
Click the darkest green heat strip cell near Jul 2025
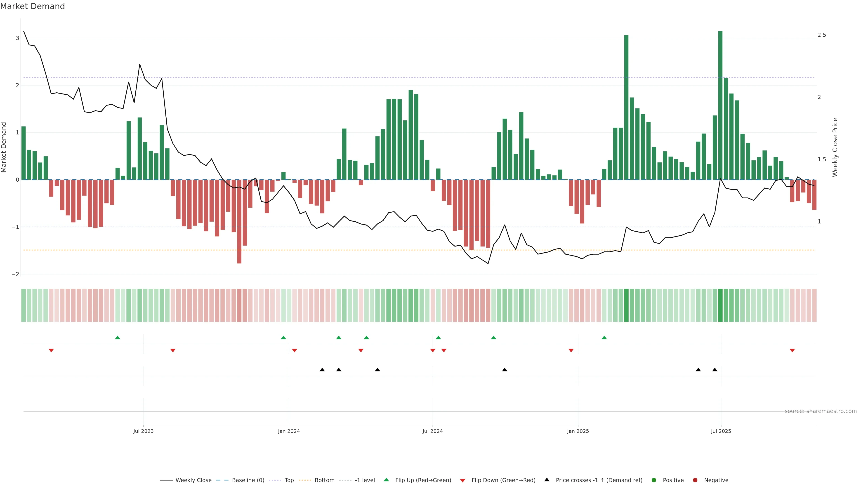(x=720, y=305)
